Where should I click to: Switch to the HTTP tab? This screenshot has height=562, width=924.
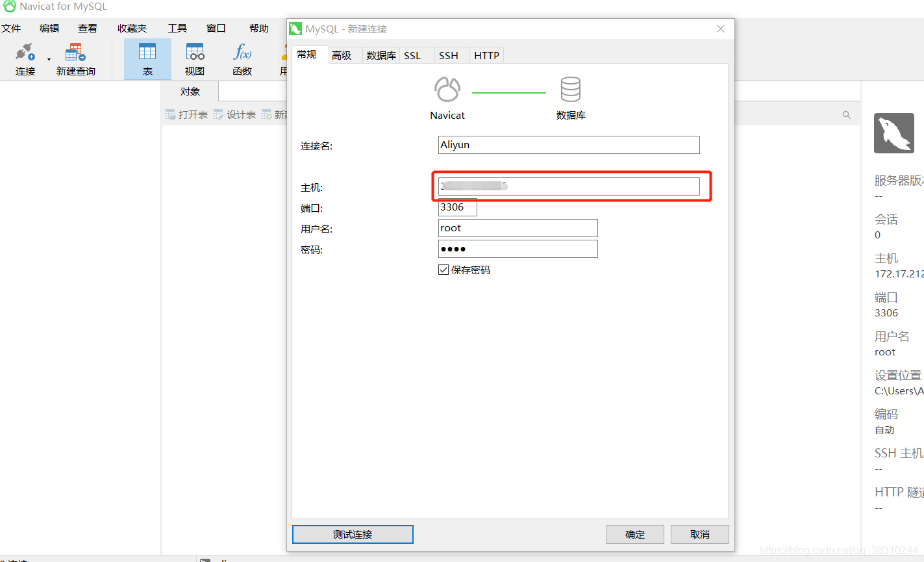coord(486,55)
